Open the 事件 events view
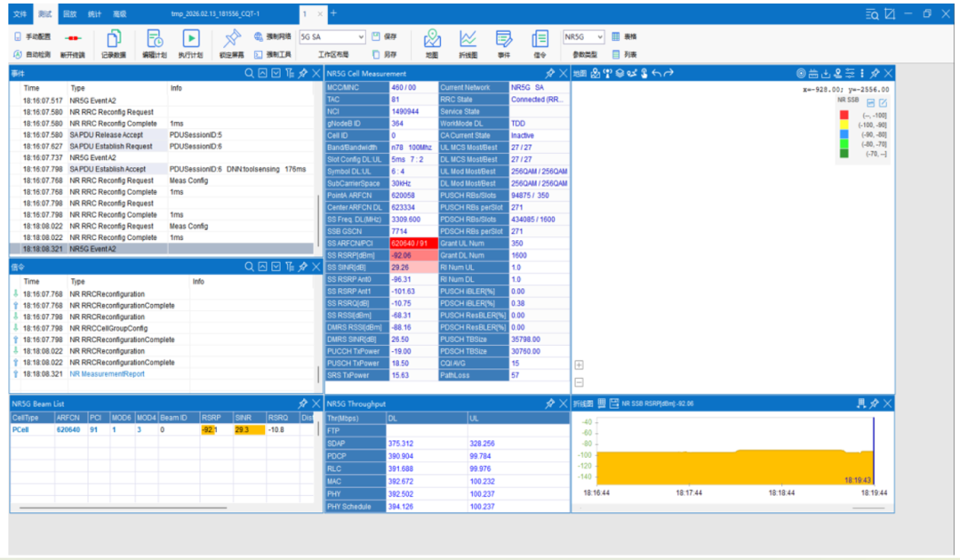The height and width of the screenshot is (560, 960). [x=504, y=44]
